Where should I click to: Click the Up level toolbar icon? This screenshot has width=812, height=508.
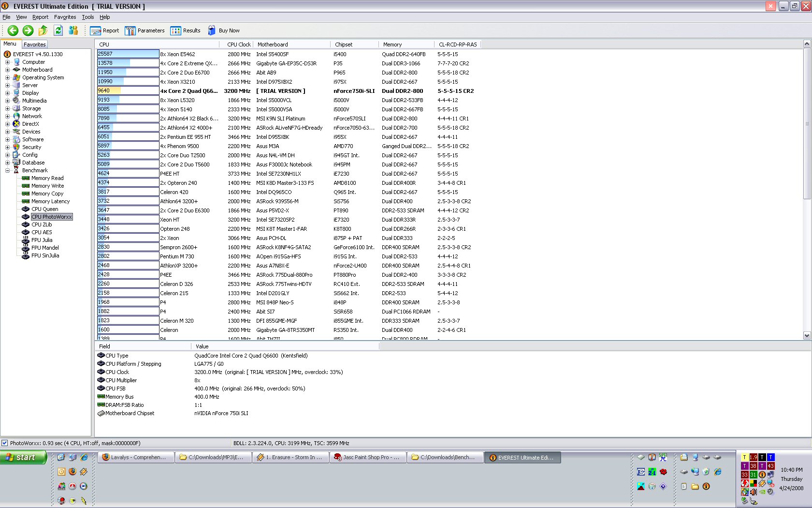pos(43,30)
